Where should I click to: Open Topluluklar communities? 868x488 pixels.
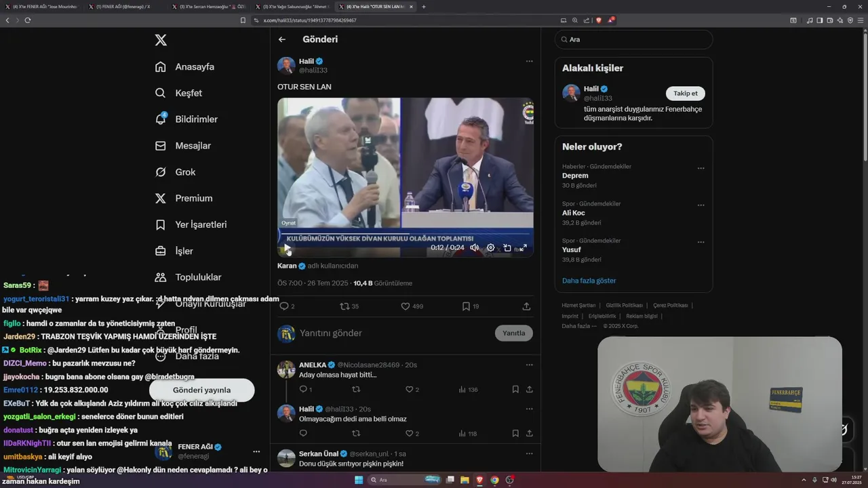coord(188,277)
